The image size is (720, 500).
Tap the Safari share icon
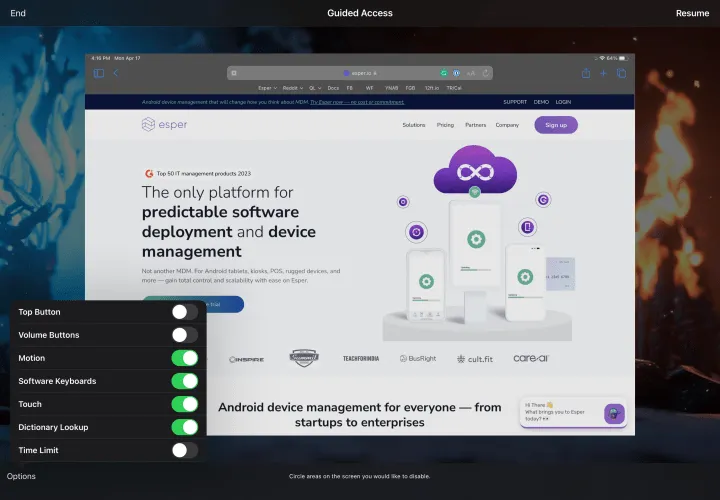(x=585, y=73)
